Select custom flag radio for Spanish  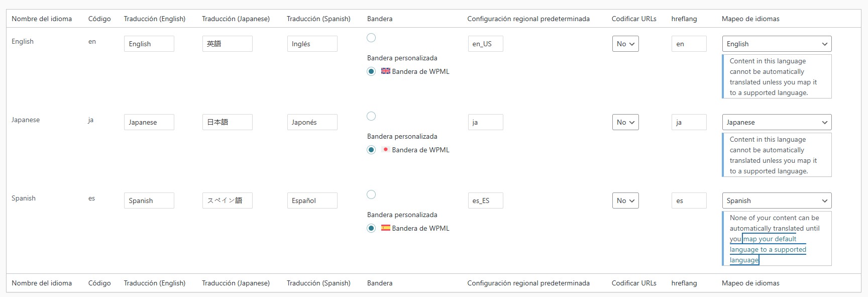[371, 194]
